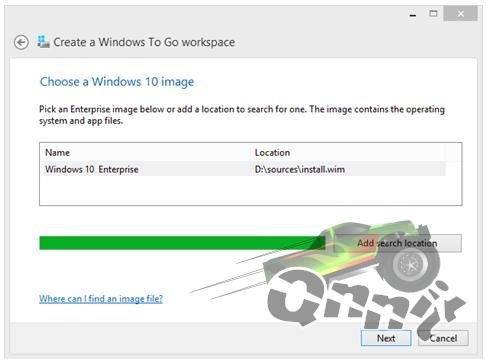
Task: Click the Windows To Go wizard icon
Action: click(43, 42)
